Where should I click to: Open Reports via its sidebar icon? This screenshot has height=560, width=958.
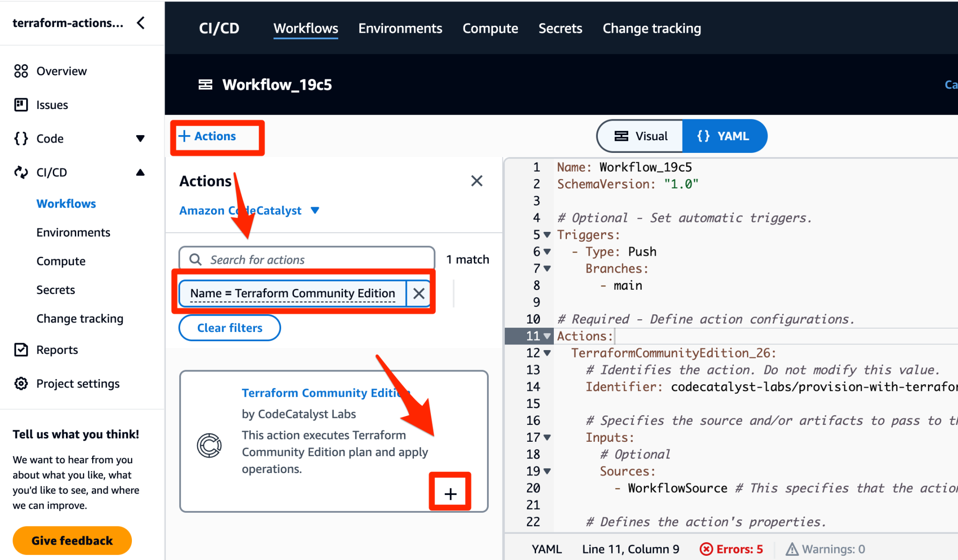pos(21,349)
